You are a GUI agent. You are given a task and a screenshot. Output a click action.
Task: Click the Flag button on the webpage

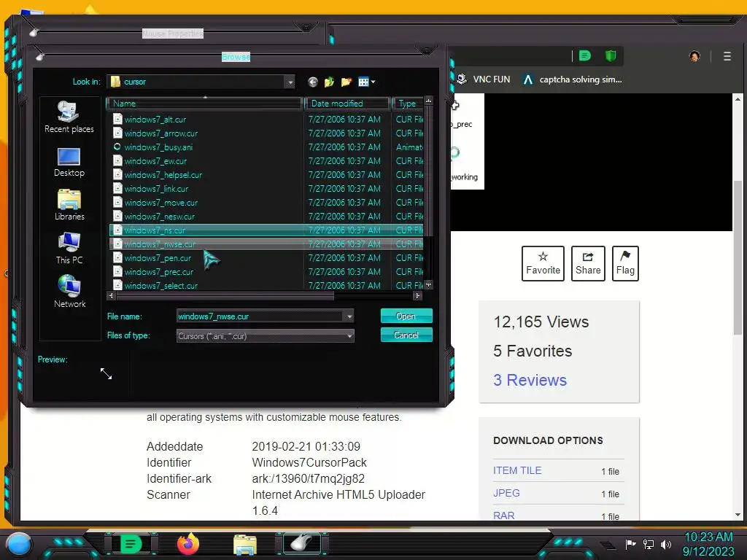pyautogui.click(x=625, y=263)
